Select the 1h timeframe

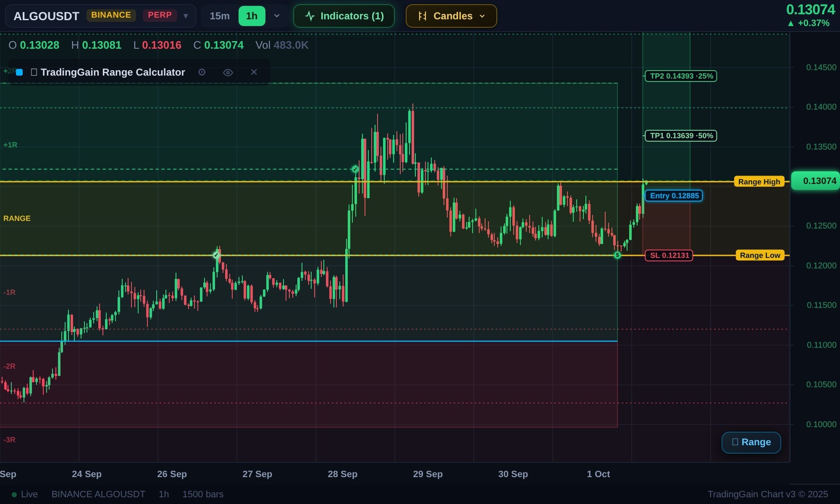coord(252,16)
